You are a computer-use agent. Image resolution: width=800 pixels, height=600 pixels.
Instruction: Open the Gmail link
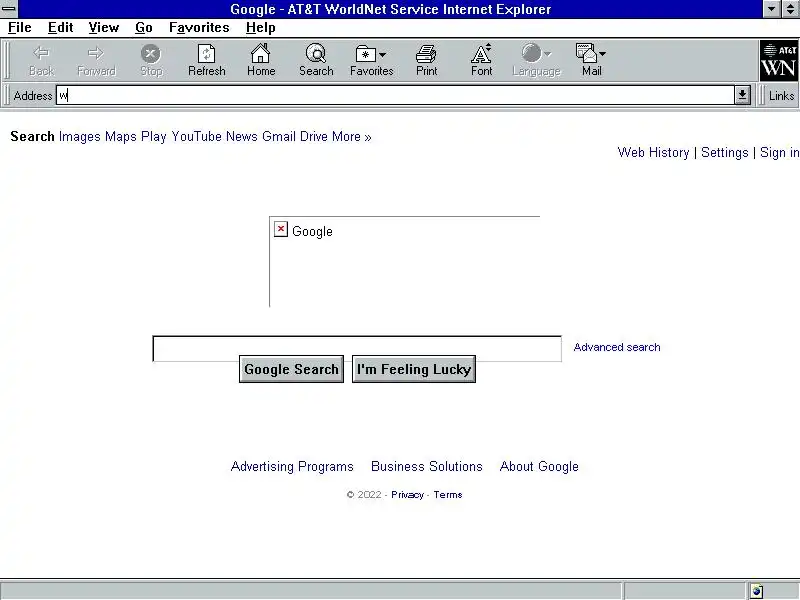(279, 137)
